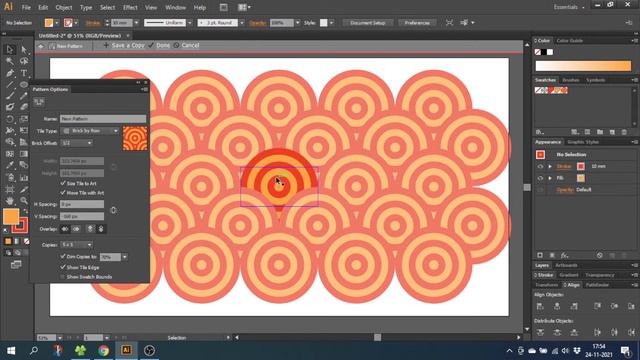This screenshot has height=360, width=640.
Task: Click the orange Fill color box
Action: (x=11, y=216)
